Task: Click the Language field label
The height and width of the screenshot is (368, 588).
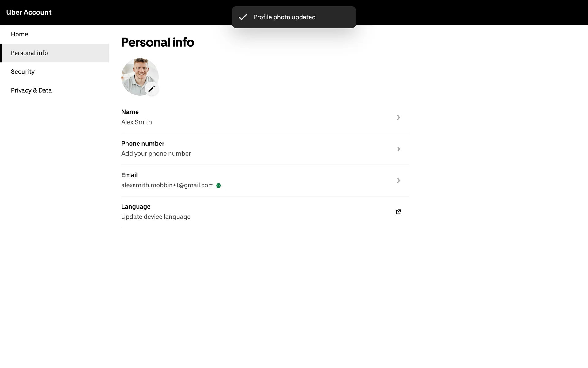Action: tap(136, 207)
